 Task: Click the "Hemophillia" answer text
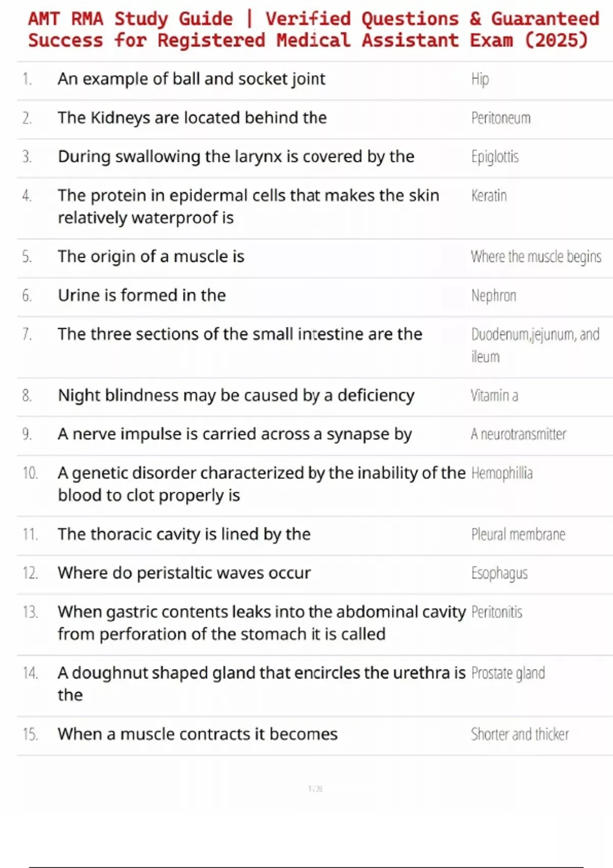pos(502,473)
